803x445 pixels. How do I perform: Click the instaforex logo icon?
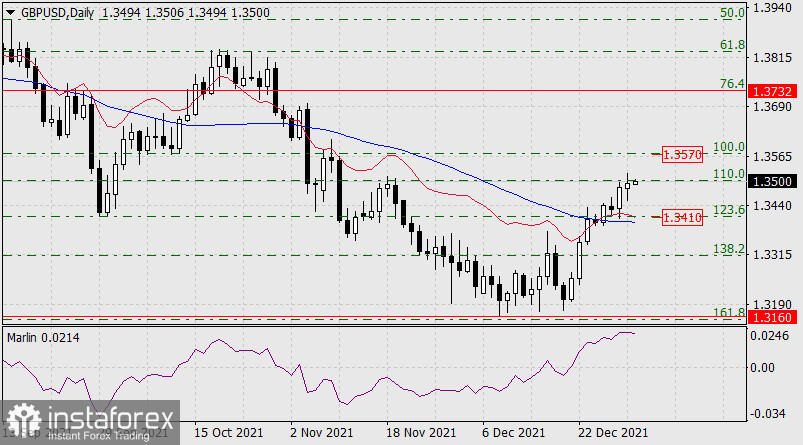coord(20,422)
